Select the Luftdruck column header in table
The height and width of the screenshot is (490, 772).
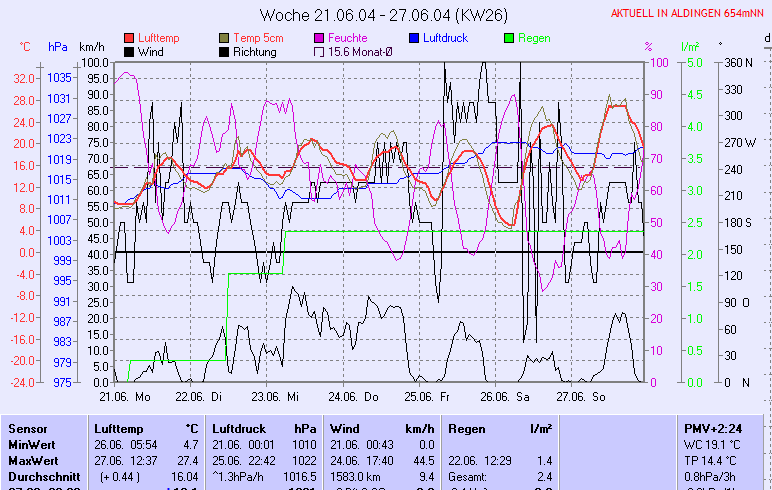[x=239, y=428]
